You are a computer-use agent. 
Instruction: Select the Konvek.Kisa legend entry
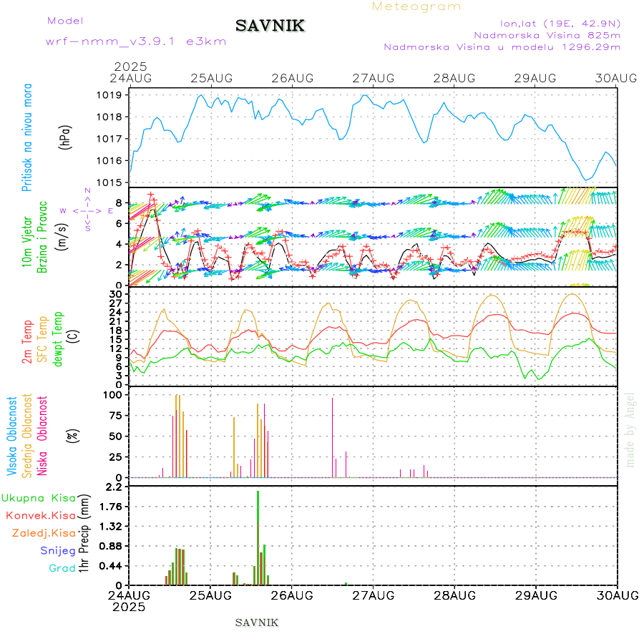(40, 515)
